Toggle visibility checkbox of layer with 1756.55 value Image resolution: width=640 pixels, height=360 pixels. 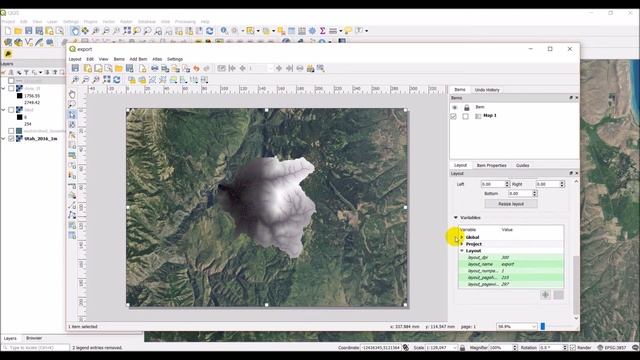point(11,88)
